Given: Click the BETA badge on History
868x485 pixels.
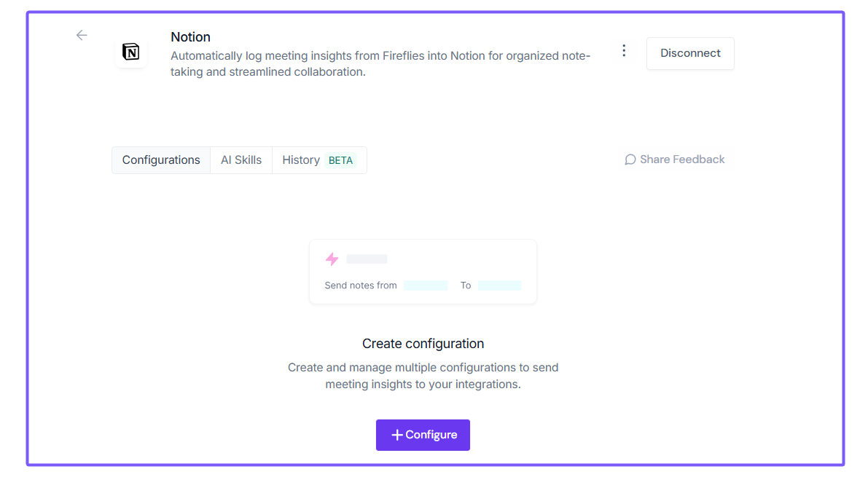Looking at the screenshot, I should click(340, 160).
